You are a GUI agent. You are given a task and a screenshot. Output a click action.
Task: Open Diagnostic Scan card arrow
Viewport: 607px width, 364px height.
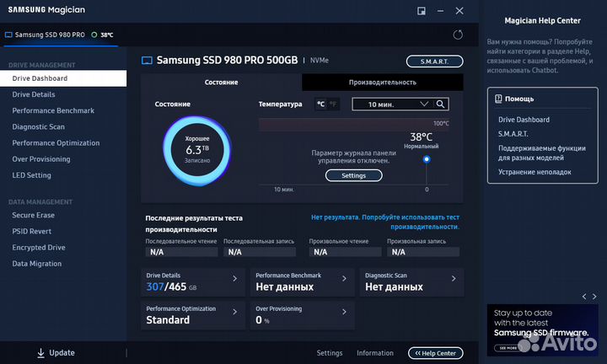pos(454,279)
